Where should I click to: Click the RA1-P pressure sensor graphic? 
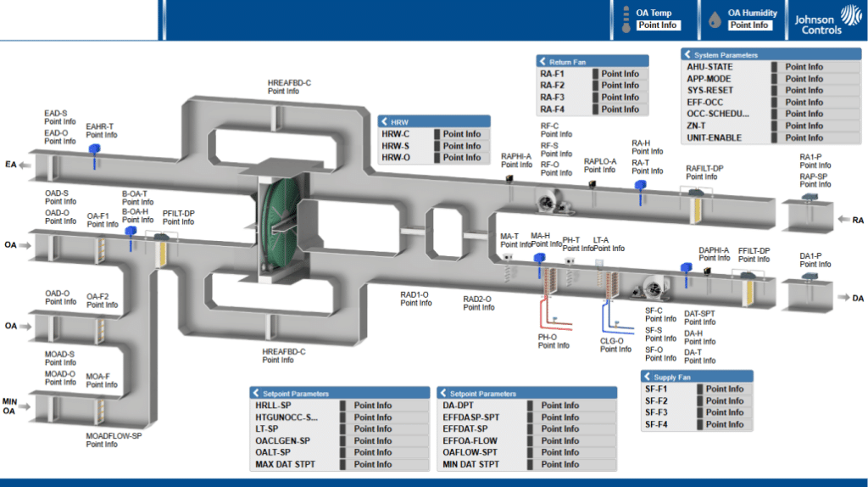pyautogui.click(x=810, y=197)
